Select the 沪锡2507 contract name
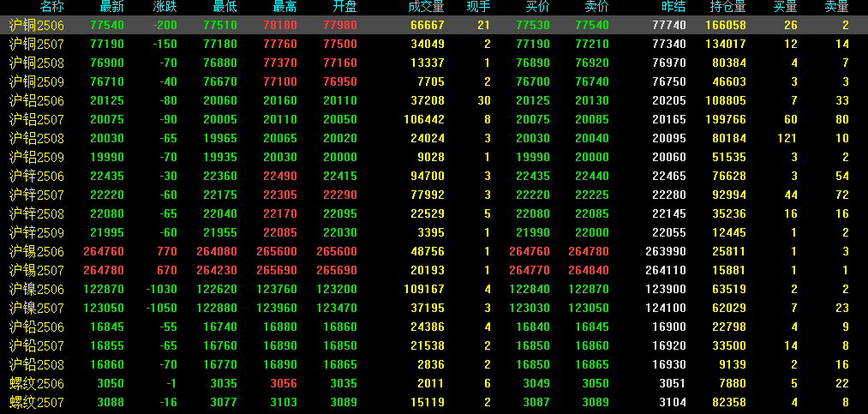868x414 pixels. point(37,270)
